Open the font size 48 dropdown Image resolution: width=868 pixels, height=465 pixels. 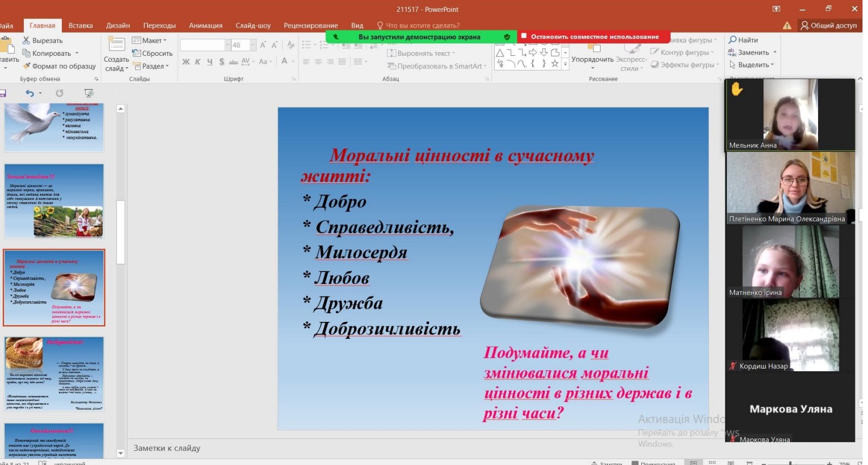tap(253, 45)
